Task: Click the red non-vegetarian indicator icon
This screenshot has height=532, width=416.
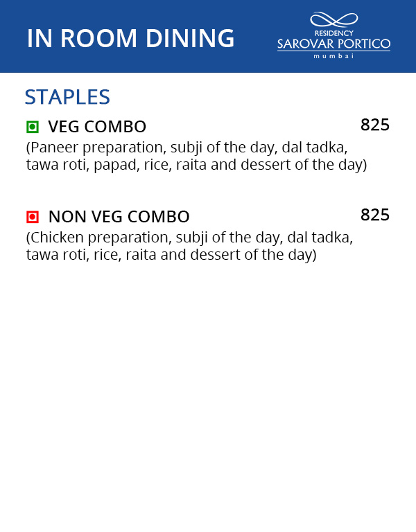Action: [32, 217]
